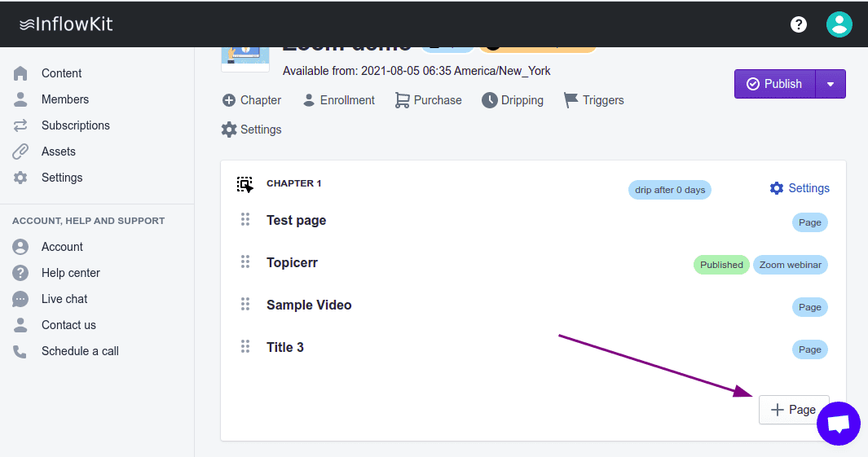Open the user profile avatar
The image size is (868, 457).
pyautogui.click(x=839, y=24)
